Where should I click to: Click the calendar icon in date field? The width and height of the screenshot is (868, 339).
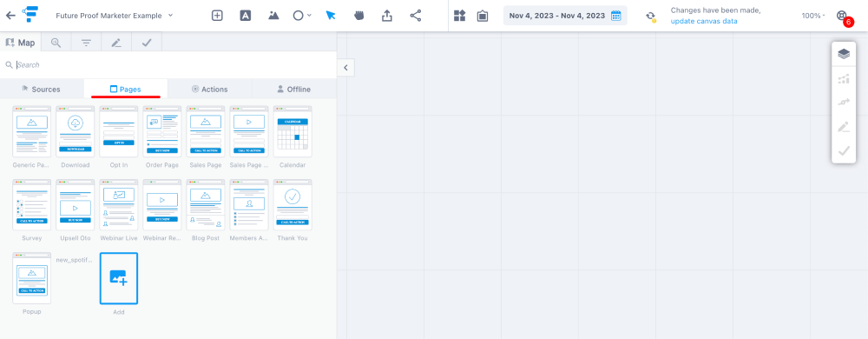coord(616,16)
